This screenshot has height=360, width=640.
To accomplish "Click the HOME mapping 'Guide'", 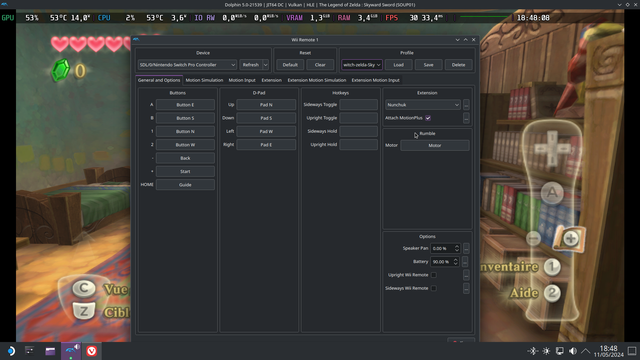I will (x=185, y=185).
